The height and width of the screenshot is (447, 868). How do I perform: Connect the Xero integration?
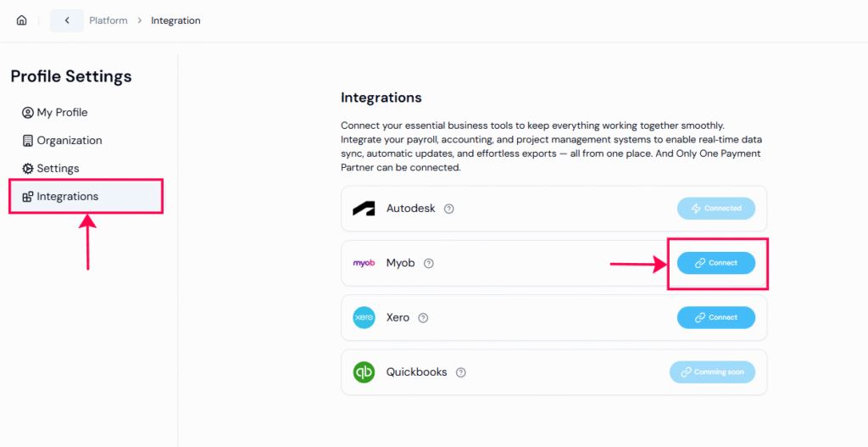pos(715,317)
